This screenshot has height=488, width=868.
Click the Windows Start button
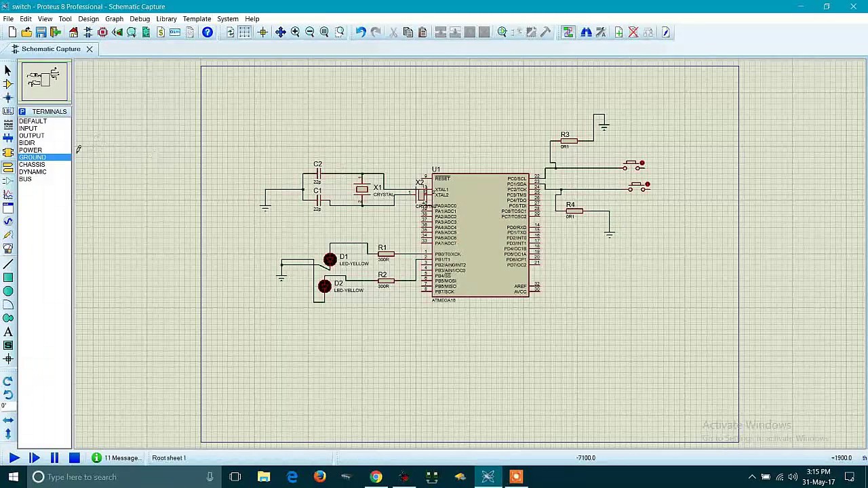pos(14,477)
